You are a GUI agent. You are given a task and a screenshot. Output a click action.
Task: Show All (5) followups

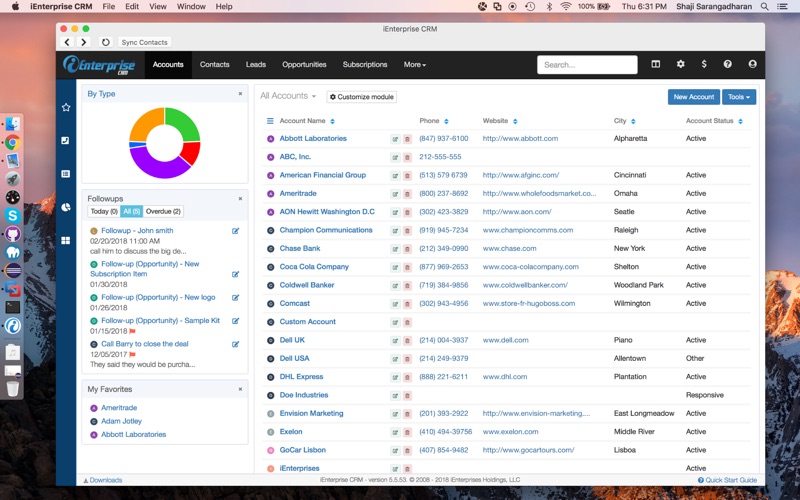[132, 211]
